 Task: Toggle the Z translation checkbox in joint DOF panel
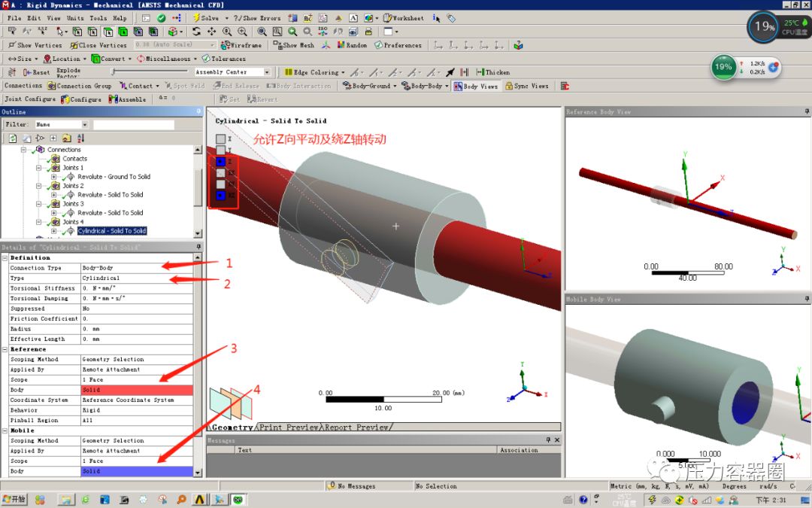220,160
